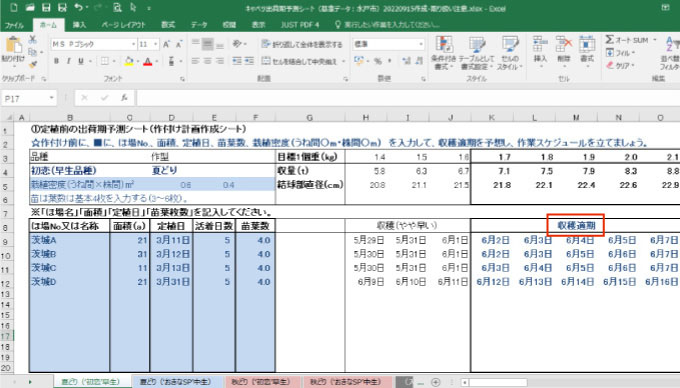Switch to the JUST PDF 4 ribbon tab
The image size is (680, 388).
pyautogui.click(x=300, y=25)
